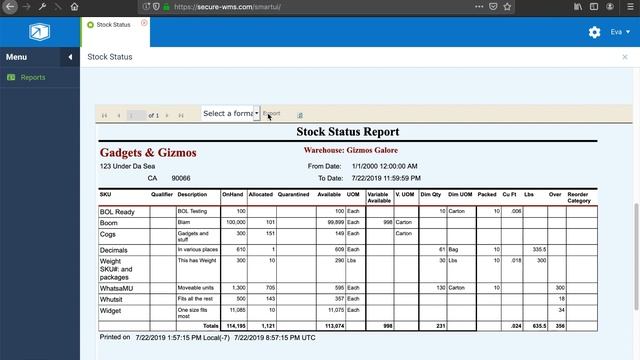Click the Export link

271,113
